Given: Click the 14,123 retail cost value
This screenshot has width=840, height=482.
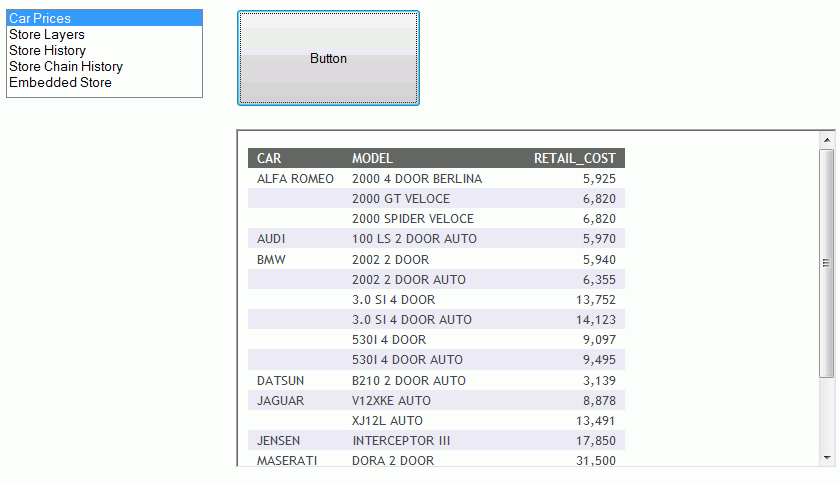Looking at the screenshot, I should 596,320.
